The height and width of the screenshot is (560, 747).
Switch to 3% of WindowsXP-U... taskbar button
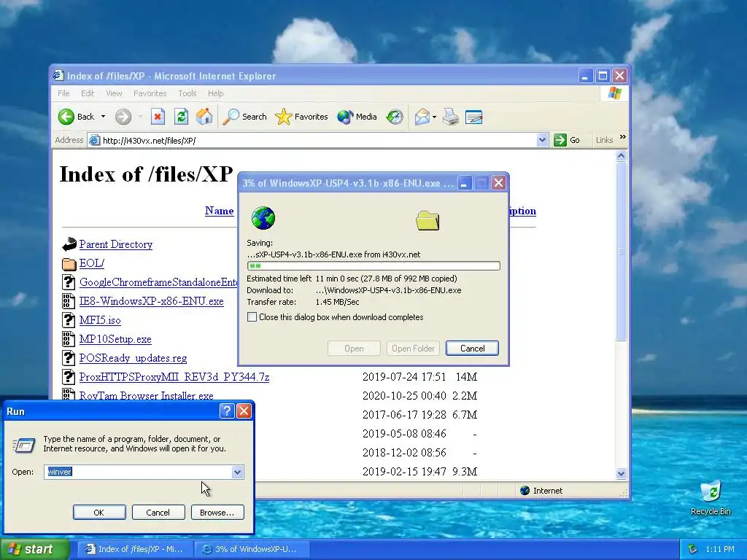pos(252,549)
